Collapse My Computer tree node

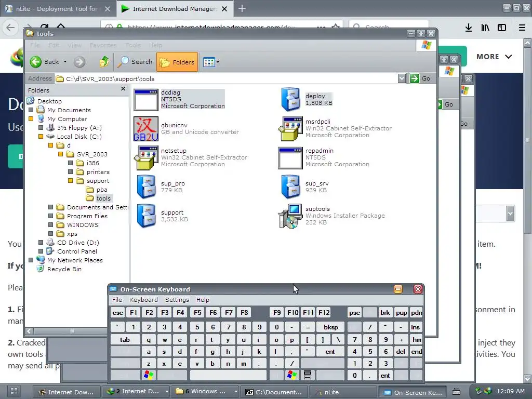coord(31,119)
